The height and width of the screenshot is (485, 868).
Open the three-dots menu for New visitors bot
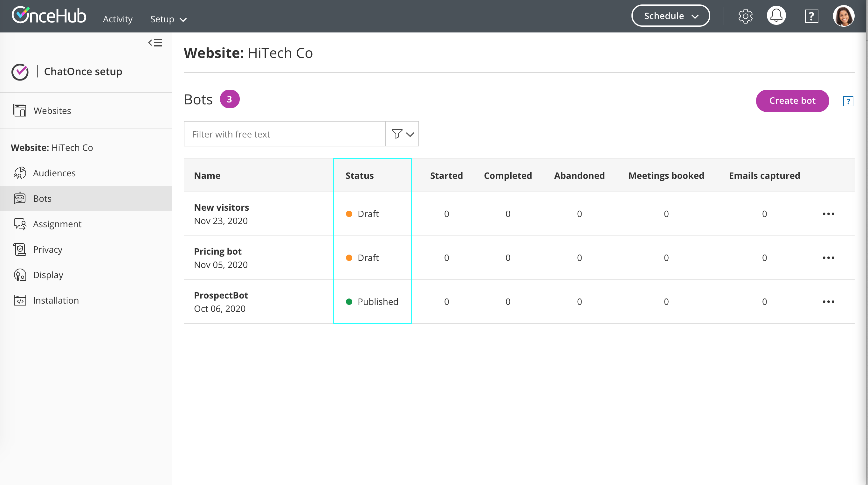point(828,214)
